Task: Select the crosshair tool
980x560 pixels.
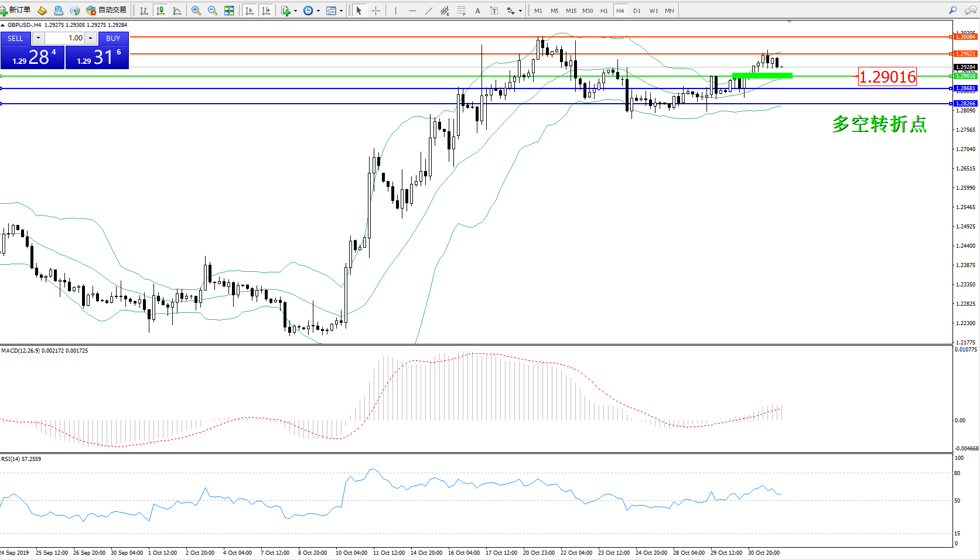Action: (375, 11)
